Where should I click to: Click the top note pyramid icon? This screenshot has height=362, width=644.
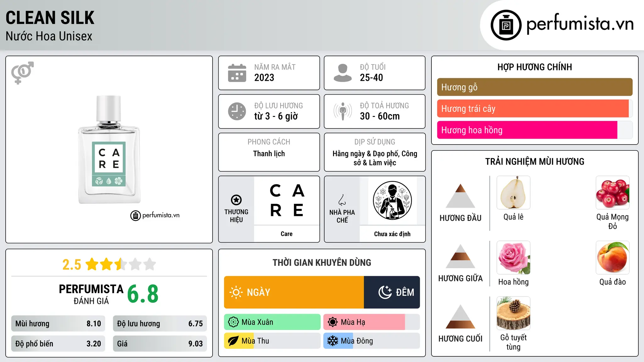point(460,196)
